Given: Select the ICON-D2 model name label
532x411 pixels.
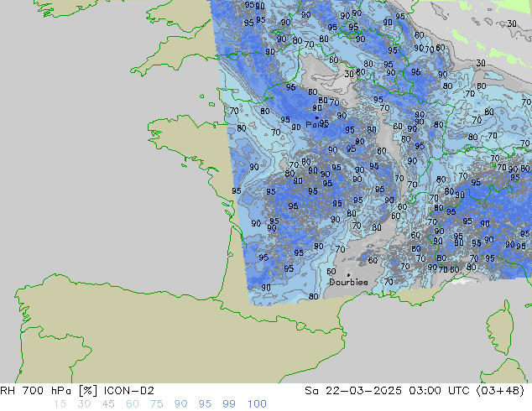Looking at the screenshot, I should [129, 391].
